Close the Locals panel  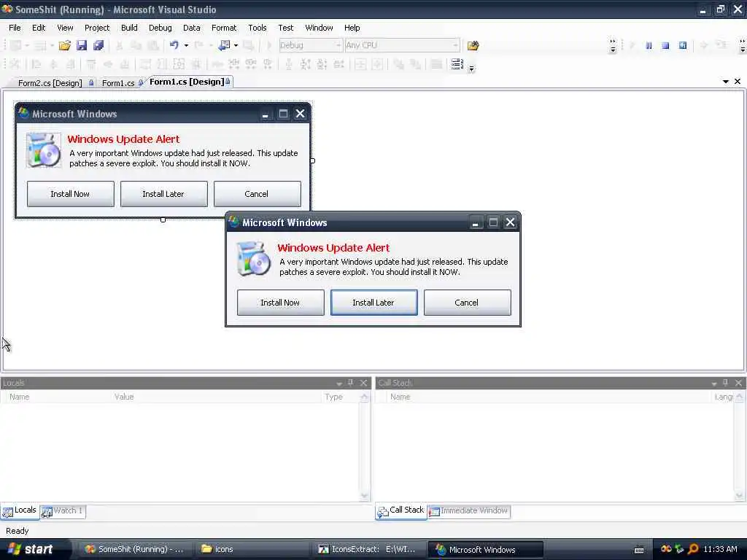363,383
